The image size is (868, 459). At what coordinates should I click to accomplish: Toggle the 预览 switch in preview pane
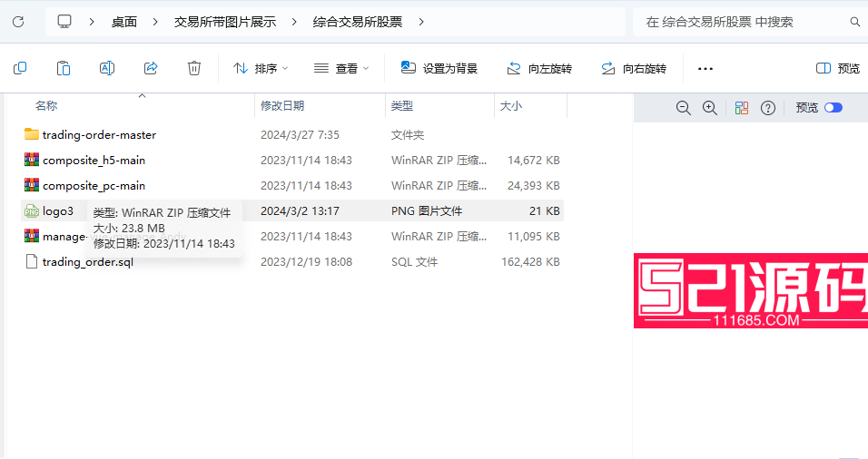pyautogui.click(x=833, y=108)
